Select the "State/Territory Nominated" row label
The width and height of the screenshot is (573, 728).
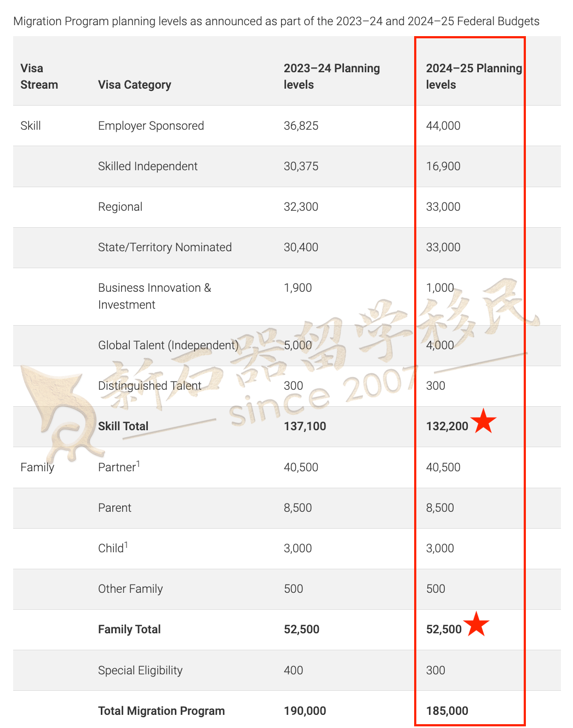click(164, 247)
